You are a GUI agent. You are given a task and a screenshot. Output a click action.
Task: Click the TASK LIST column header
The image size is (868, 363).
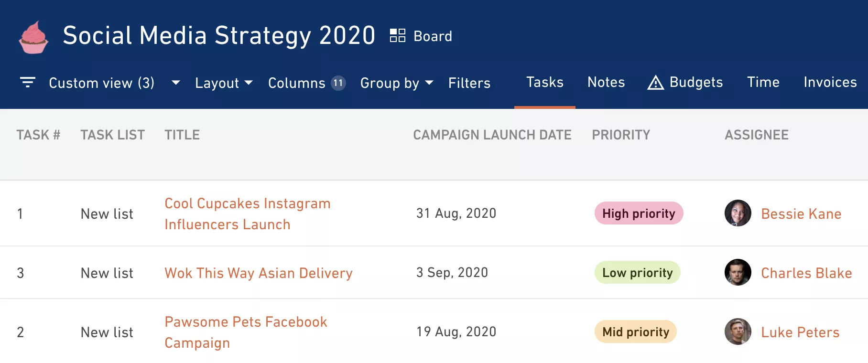point(112,135)
